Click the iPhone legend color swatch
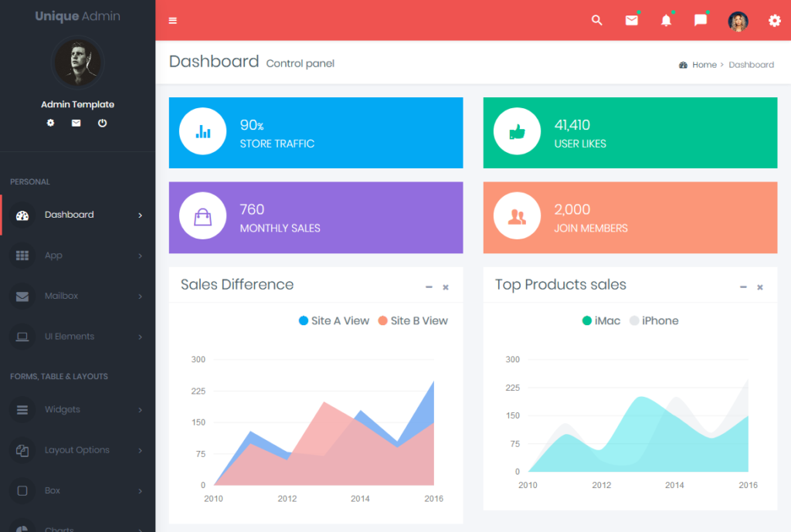 (x=634, y=320)
